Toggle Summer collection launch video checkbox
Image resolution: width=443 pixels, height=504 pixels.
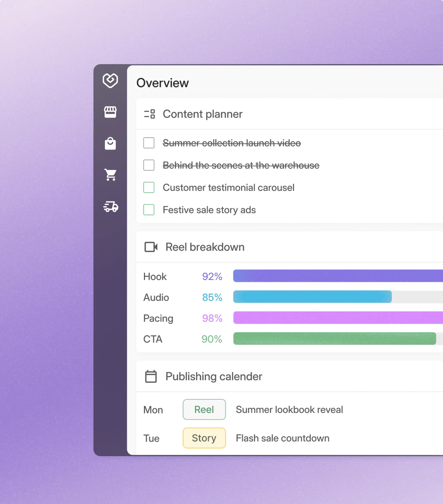(149, 143)
